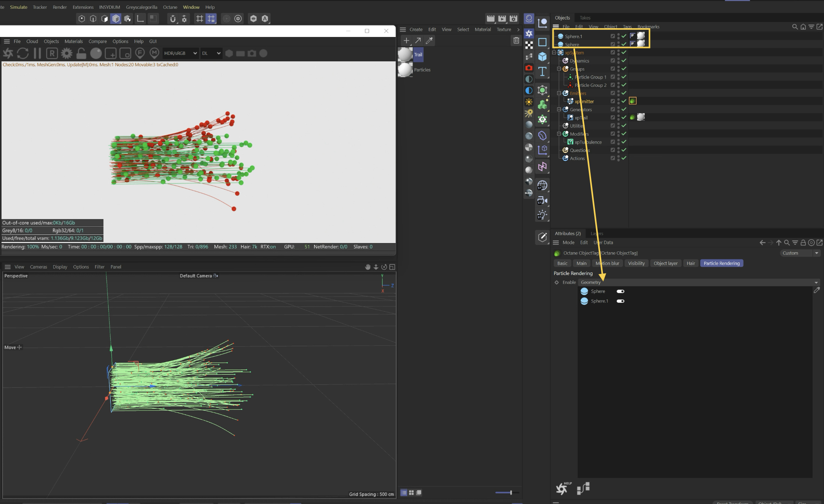Restart render with refresh icon
Screen dimensions: 824x504
(x=22, y=53)
